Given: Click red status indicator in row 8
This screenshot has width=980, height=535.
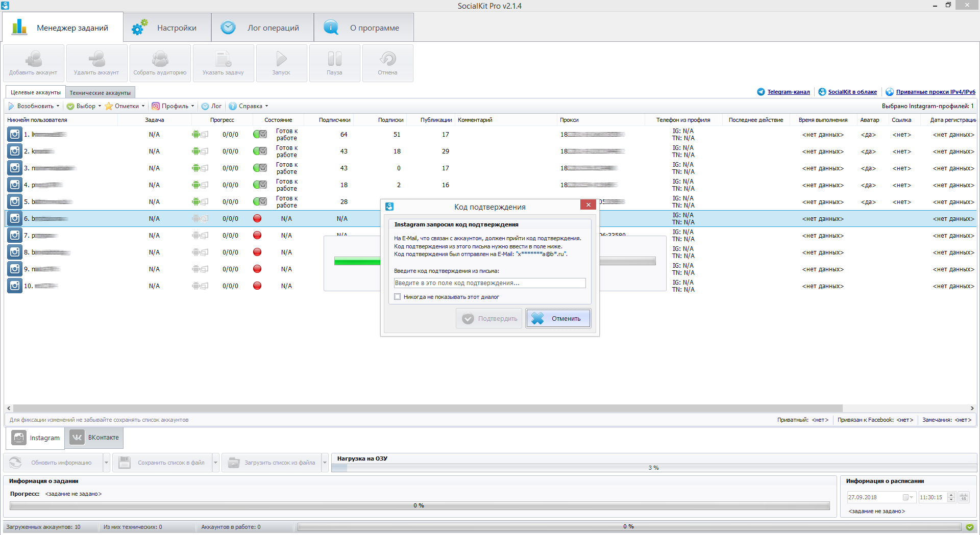Looking at the screenshot, I should click(257, 252).
